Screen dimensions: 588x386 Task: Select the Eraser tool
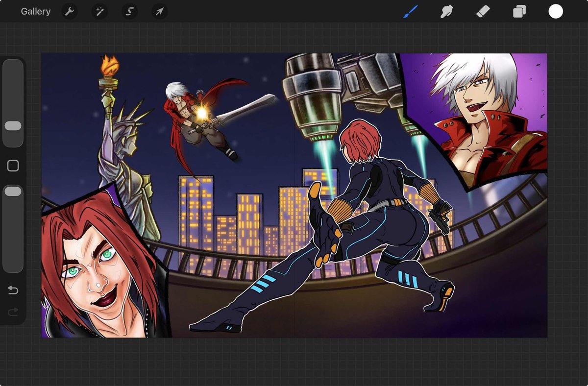(x=483, y=11)
